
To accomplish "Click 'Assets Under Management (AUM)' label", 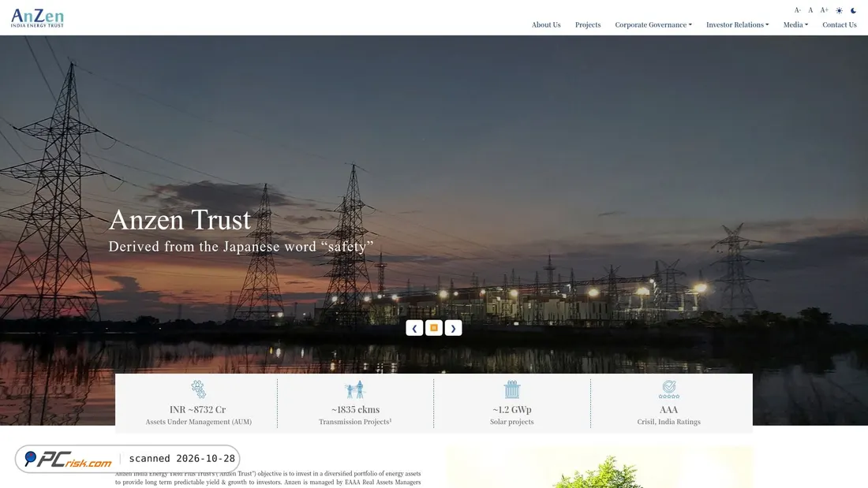I will point(198,422).
